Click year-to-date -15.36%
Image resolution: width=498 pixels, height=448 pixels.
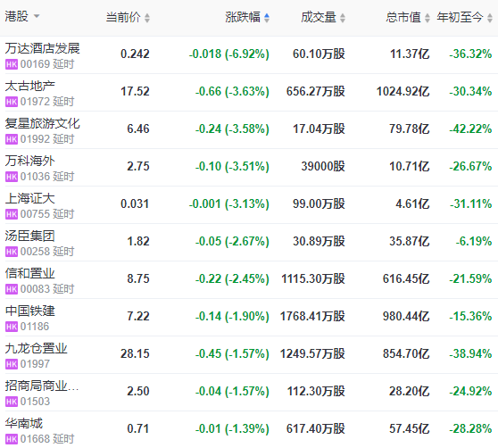[x=470, y=316]
